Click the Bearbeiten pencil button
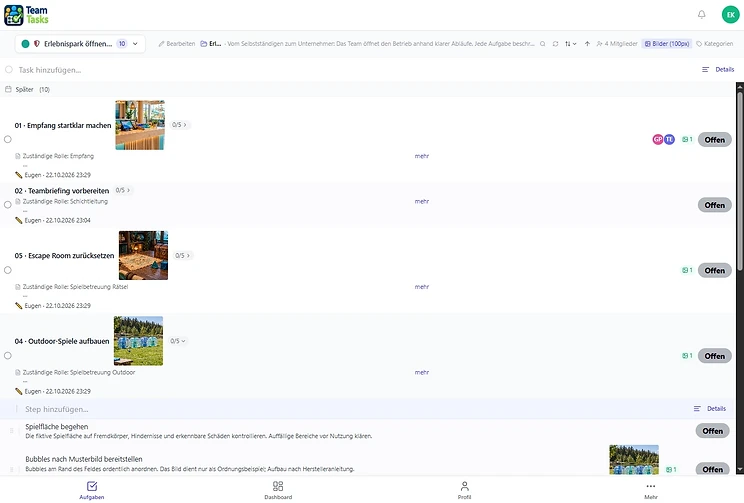Viewport: 744px width, 503px height. point(177,44)
